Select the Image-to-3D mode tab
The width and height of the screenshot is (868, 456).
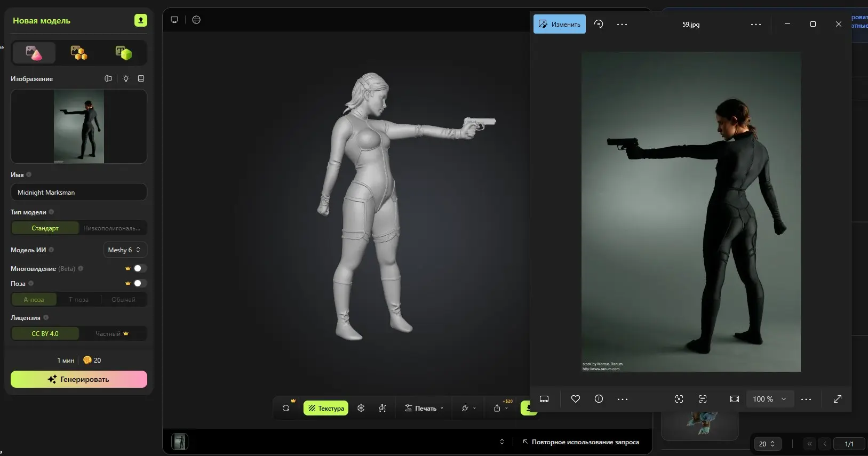[x=34, y=53]
